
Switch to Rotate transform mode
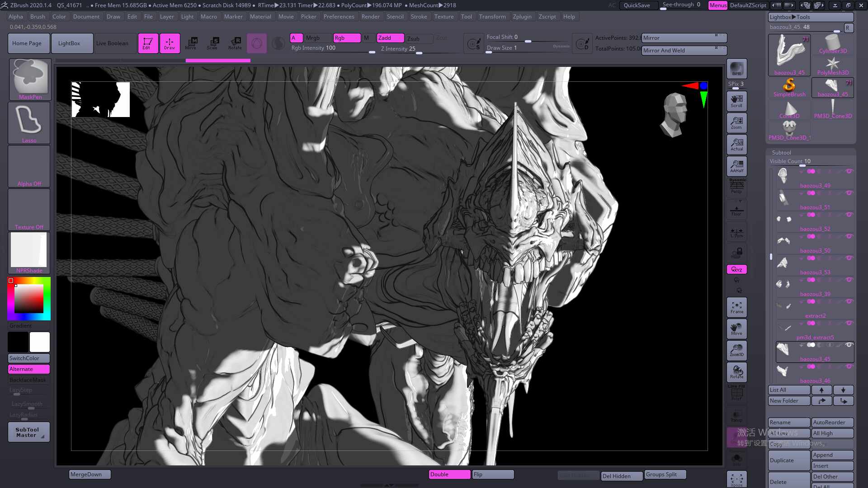coord(235,43)
